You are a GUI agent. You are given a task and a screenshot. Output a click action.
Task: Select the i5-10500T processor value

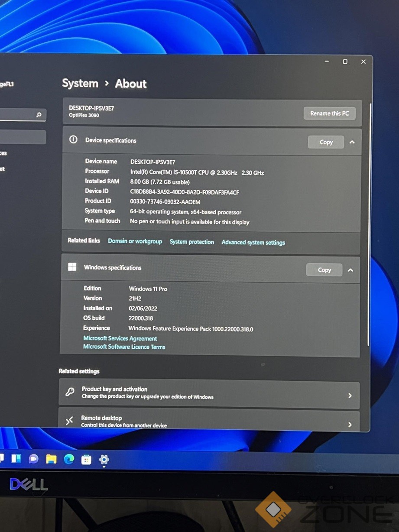click(197, 172)
